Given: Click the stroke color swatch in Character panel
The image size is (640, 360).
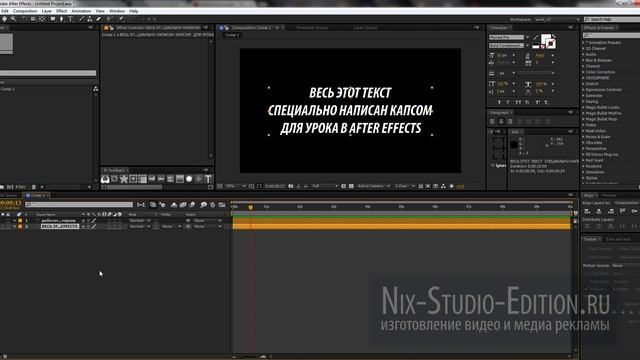Looking at the screenshot, I should [x=552, y=44].
